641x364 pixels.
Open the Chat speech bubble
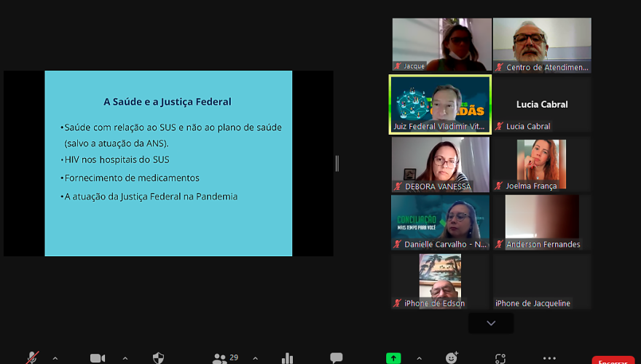coord(336,358)
